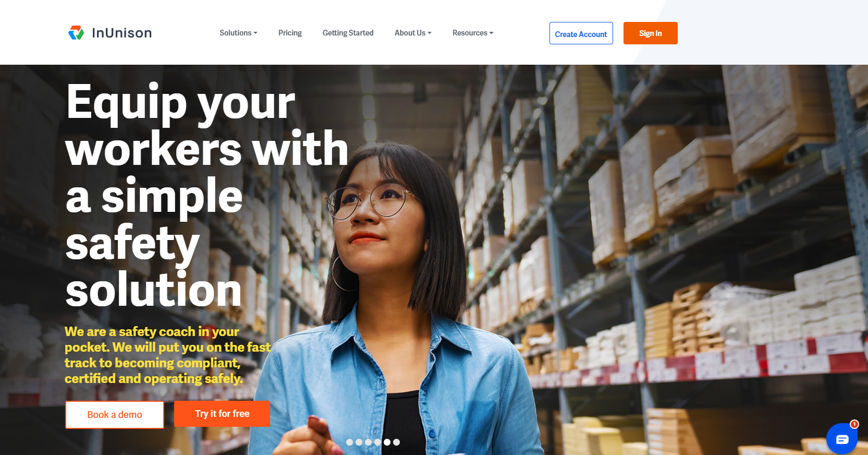
Task: Expand the Solutions dropdown menu
Action: [238, 33]
